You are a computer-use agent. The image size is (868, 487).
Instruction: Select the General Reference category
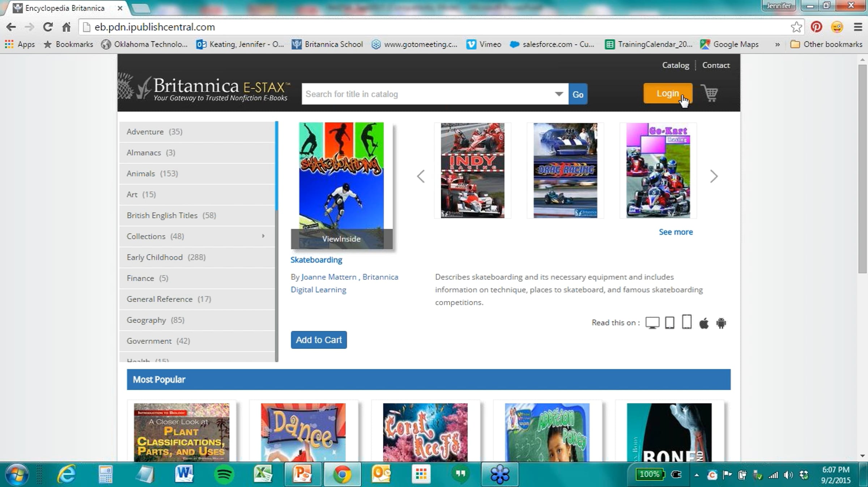[x=197, y=299]
